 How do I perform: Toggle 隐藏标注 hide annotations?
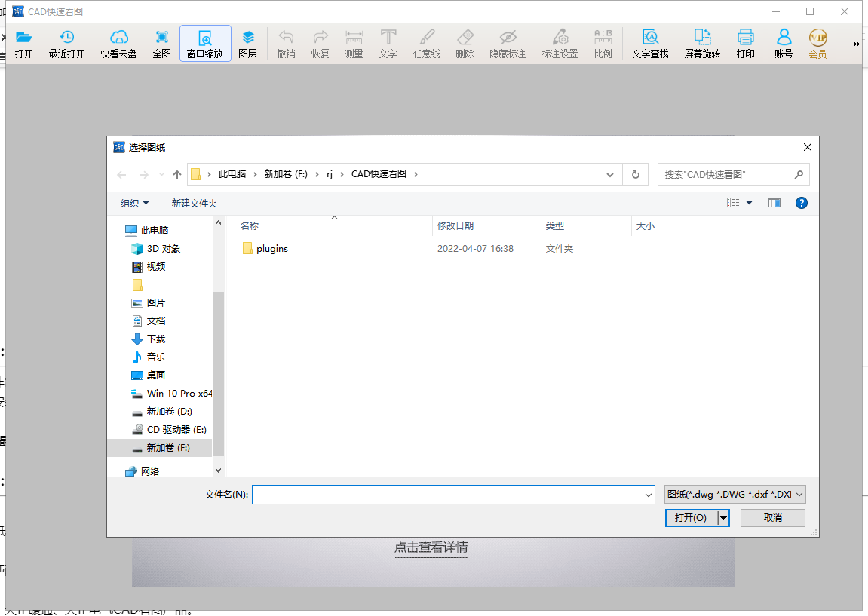508,44
